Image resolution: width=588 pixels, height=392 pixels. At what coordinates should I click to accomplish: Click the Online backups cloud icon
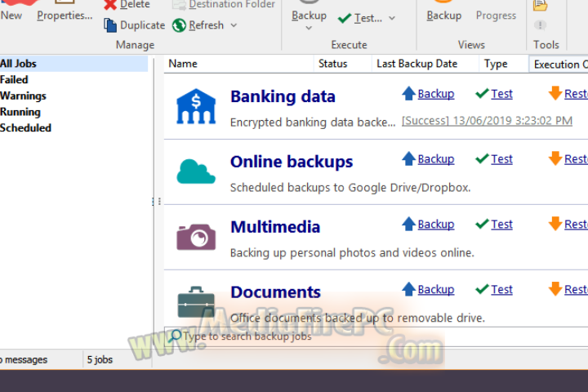(196, 171)
